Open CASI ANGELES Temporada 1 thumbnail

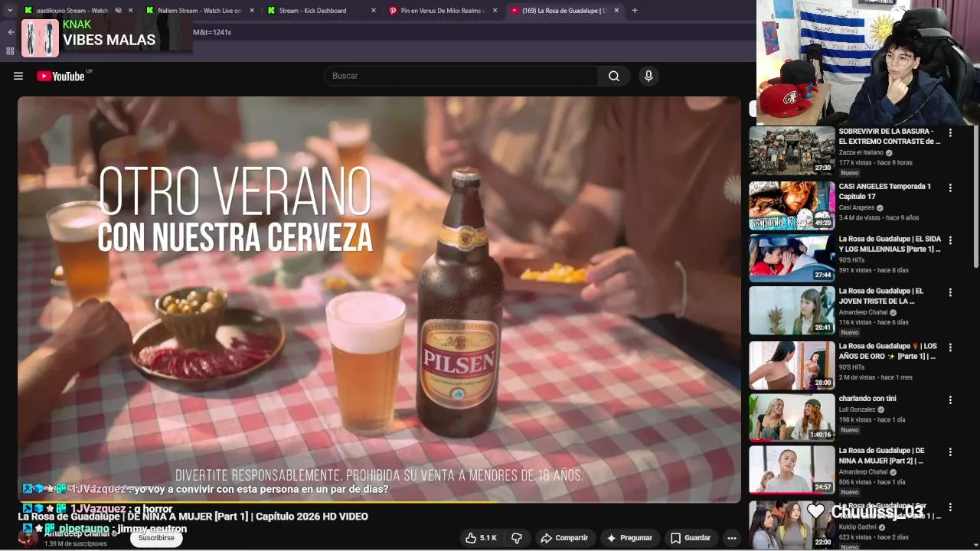click(x=792, y=206)
